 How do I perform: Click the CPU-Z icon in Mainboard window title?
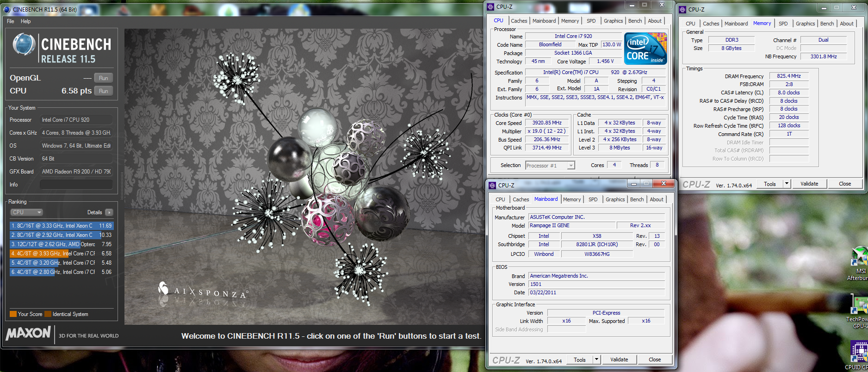[492, 185]
